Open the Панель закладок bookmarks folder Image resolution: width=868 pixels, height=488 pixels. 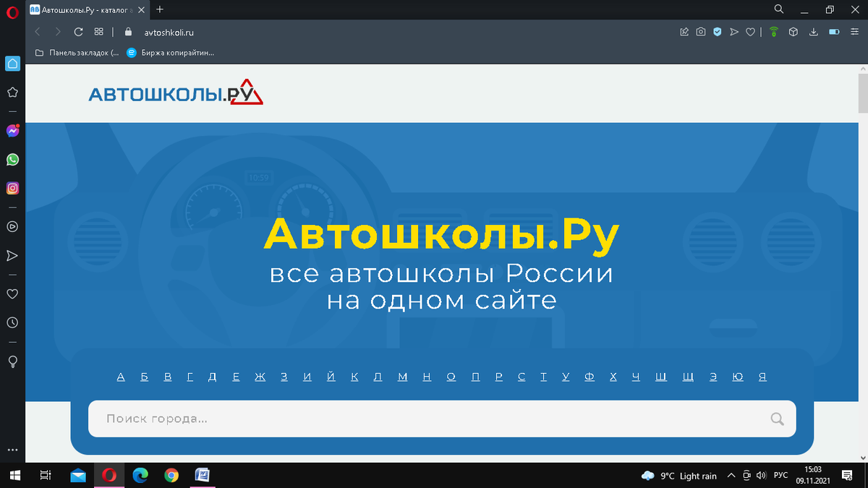click(x=77, y=52)
